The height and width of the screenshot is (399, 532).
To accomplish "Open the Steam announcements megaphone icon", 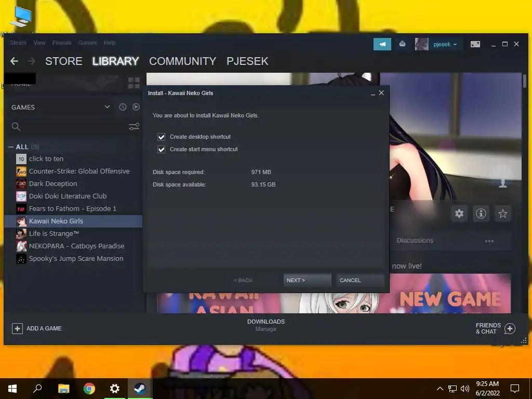I will [382, 44].
